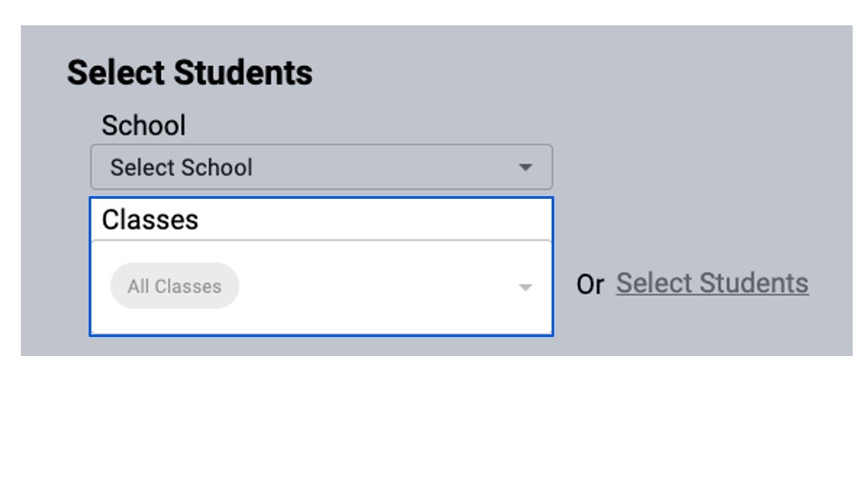
Task: Show class options using the gray caret
Action: [524, 287]
